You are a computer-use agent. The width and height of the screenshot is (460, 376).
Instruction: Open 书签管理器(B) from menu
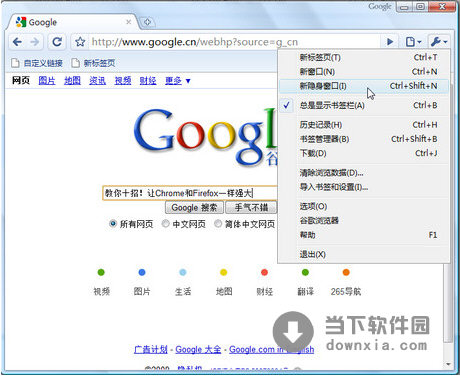(364, 139)
